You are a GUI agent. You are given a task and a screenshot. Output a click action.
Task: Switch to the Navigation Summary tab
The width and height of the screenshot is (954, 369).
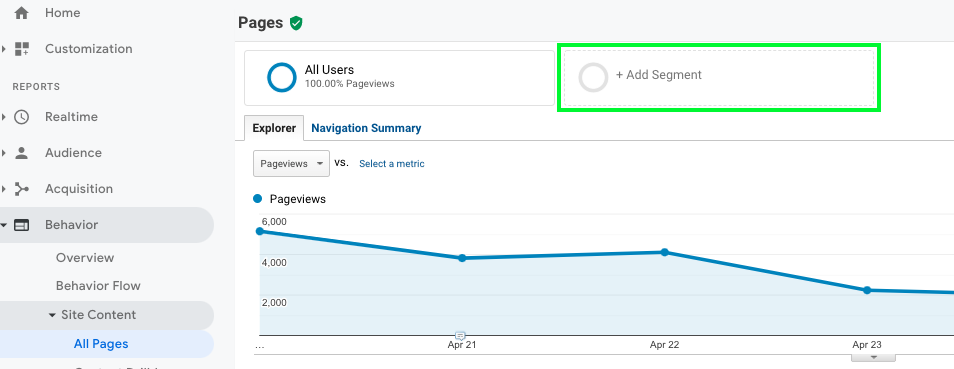[366, 128]
